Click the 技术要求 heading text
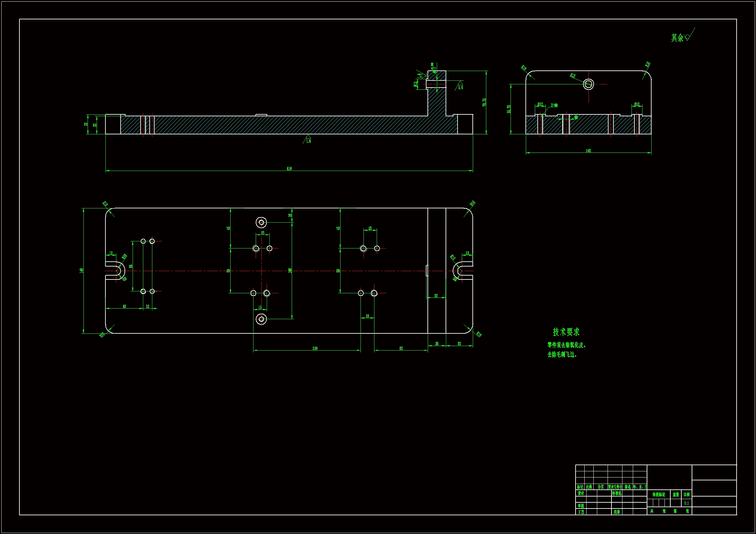The image size is (756, 534). tap(566, 332)
